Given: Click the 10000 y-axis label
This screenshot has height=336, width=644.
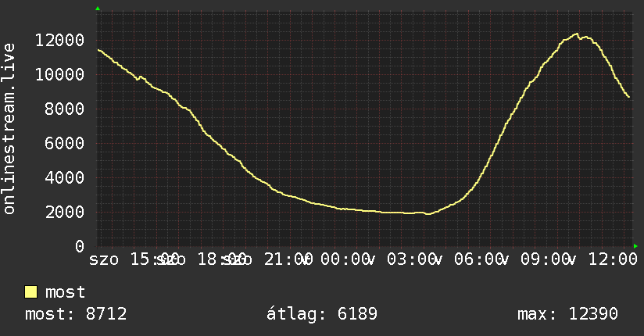Looking at the screenshot, I should click(59, 74).
